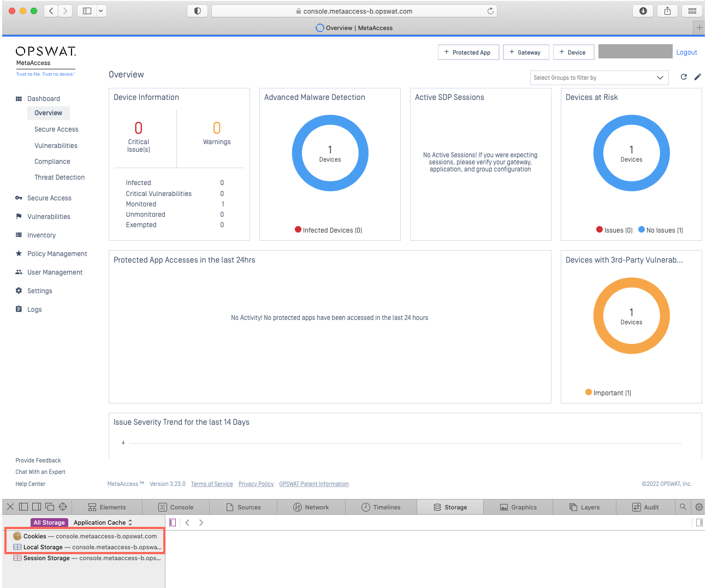Click the Monitored device row
This screenshot has width=706, height=588.
tap(175, 204)
